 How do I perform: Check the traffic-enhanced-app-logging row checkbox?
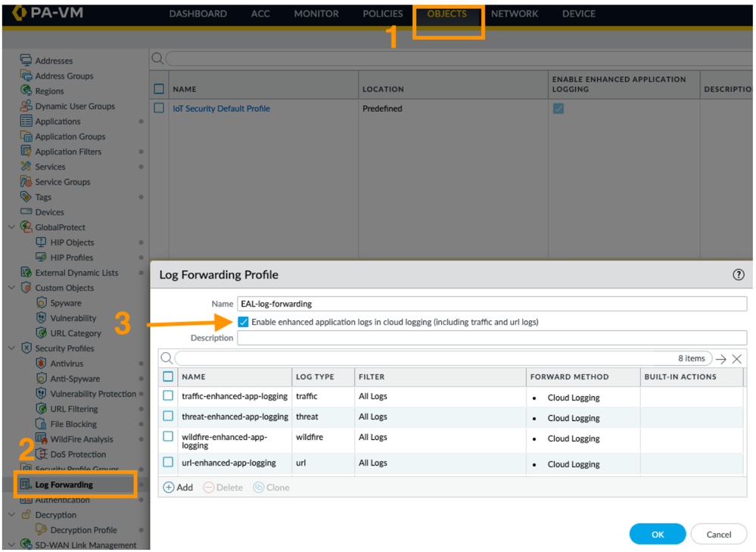(x=168, y=396)
